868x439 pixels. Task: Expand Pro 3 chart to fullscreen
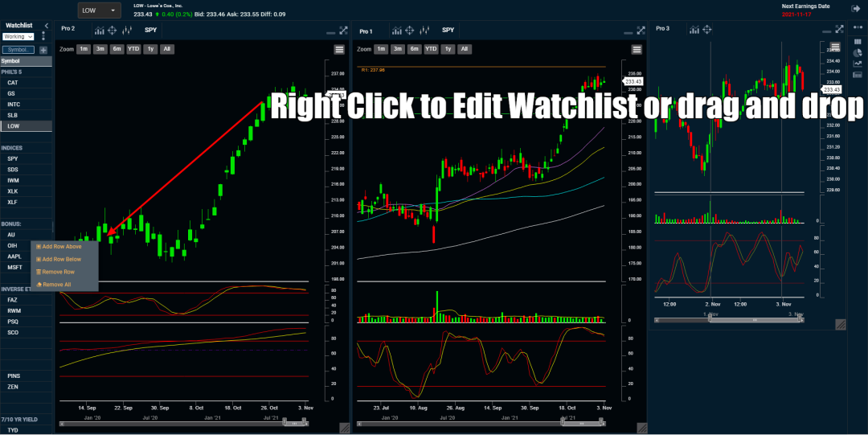[840, 29]
